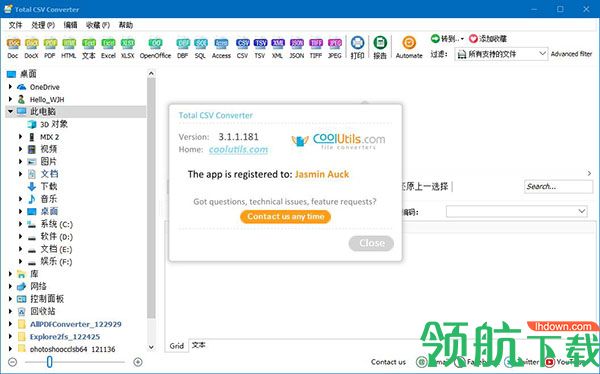Choose the PDF conversion icon
Viewport: 600px width, 374px height.
(x=50, y=43)
